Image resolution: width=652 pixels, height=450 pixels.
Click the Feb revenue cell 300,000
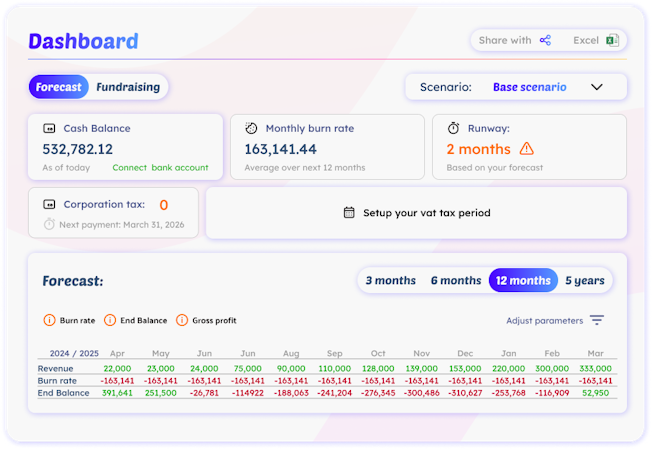[x=552, y=368]
